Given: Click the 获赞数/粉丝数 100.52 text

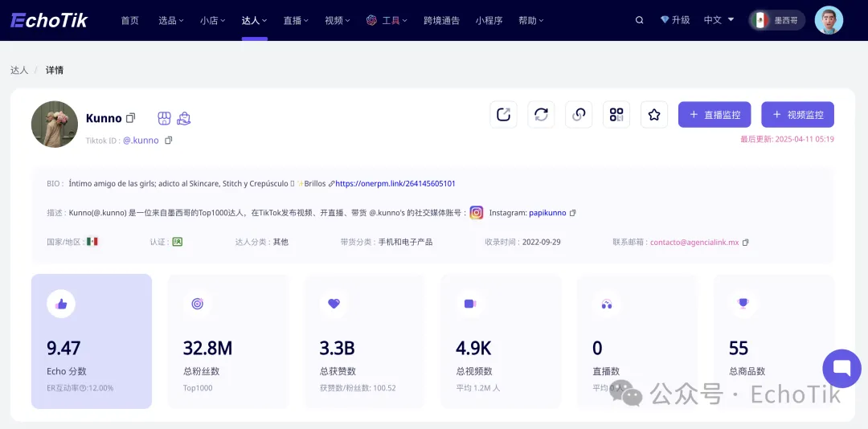Looking at the screenshot, I should point(358,388).
